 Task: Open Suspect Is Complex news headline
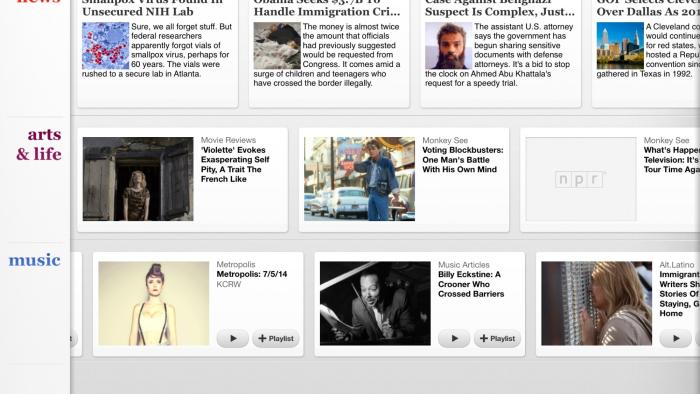click(x=500, y=8)
